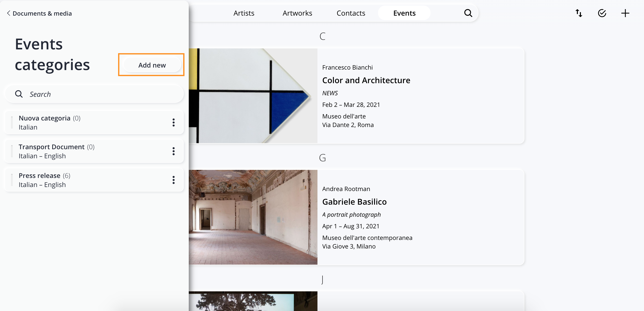Open the Color and Architecture title
Image resolution: width=644 pixels, height=311 pixels.
[x=366, y=80]
